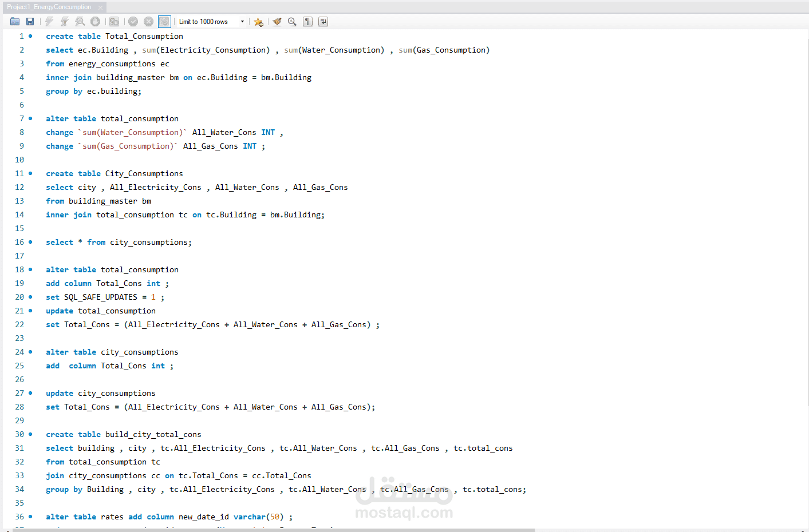Click "new_date_id" on line 36
Image resolution: width=809 pixels, height=532 pixels.
[x=204, y=517]
